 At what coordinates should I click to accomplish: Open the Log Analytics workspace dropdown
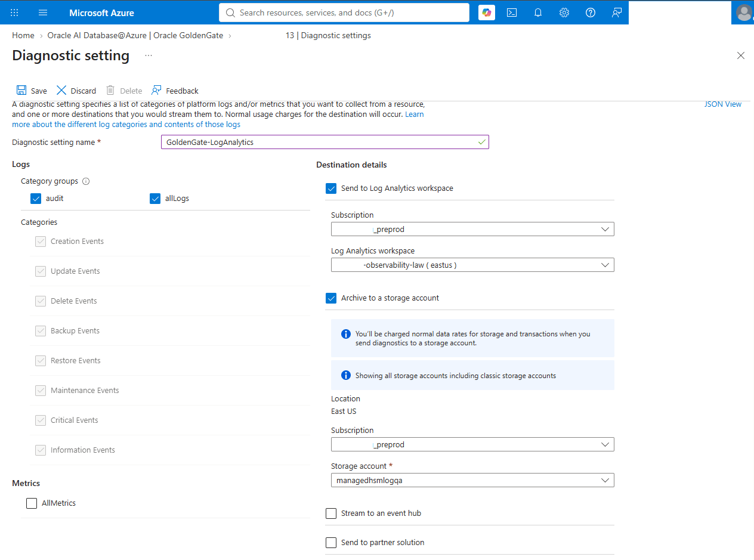[472, 265]
